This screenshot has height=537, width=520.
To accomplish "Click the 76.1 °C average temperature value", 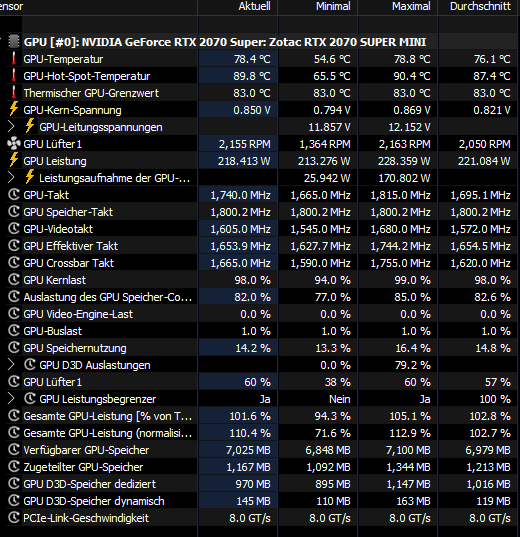I will click(492, 59).
